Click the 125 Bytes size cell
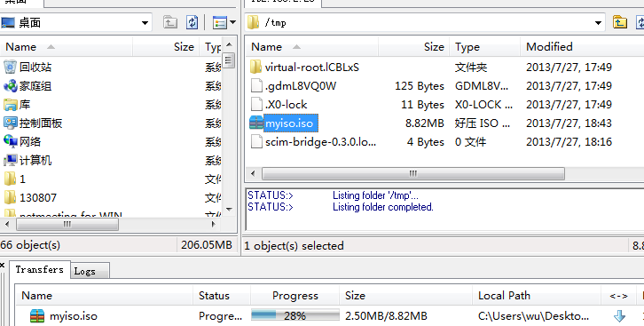This screenshot has height=326, width=644. (420, 86)
